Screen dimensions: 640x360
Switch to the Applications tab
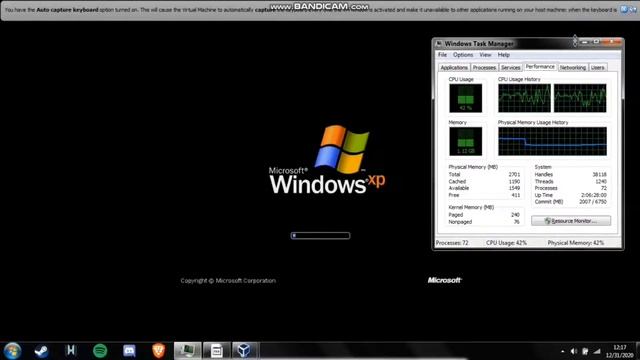click(x=454, y=67)
